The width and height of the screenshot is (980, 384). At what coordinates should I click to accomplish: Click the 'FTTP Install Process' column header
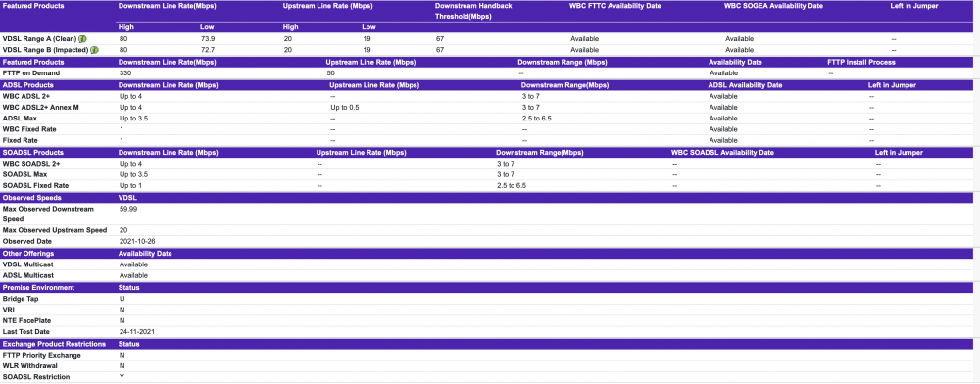pos(861,62)
